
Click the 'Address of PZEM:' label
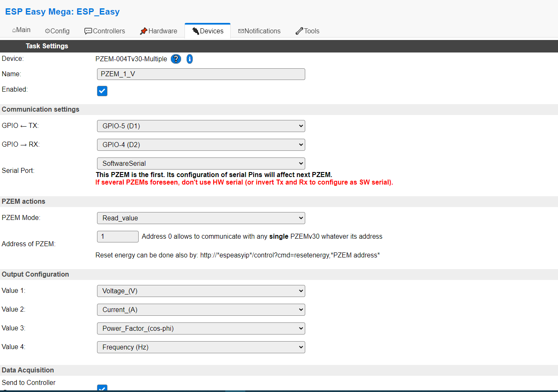tap(29, 244)
